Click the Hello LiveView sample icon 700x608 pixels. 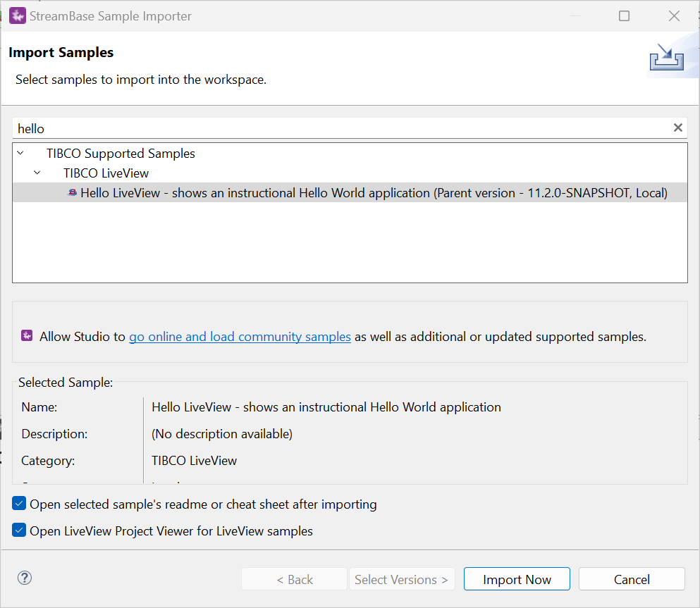72,192
